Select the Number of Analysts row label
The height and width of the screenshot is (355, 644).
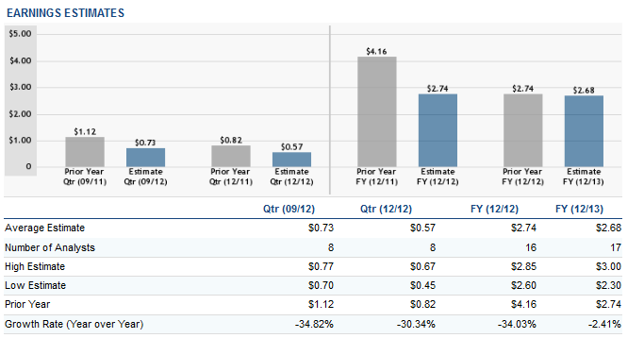(x=50, y=247)
